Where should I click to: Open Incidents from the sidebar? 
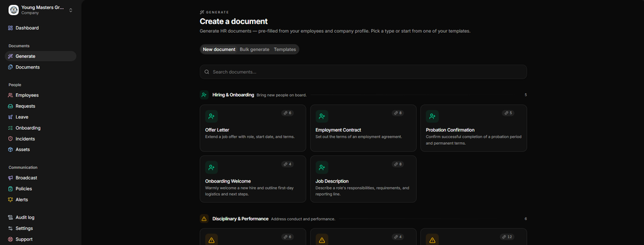click(40, 139)
